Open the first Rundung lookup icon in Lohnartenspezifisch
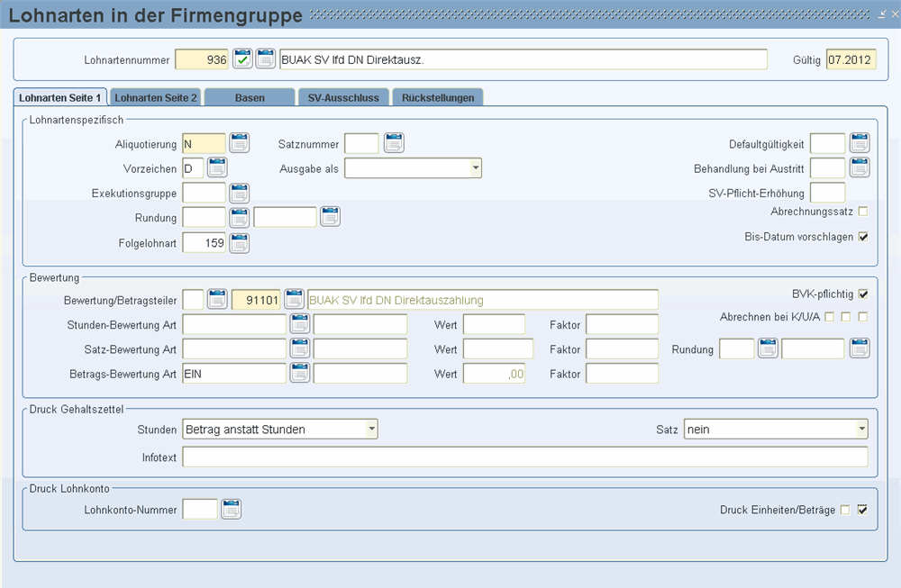This screenshot has width=901, height=588. pos(239,218)
